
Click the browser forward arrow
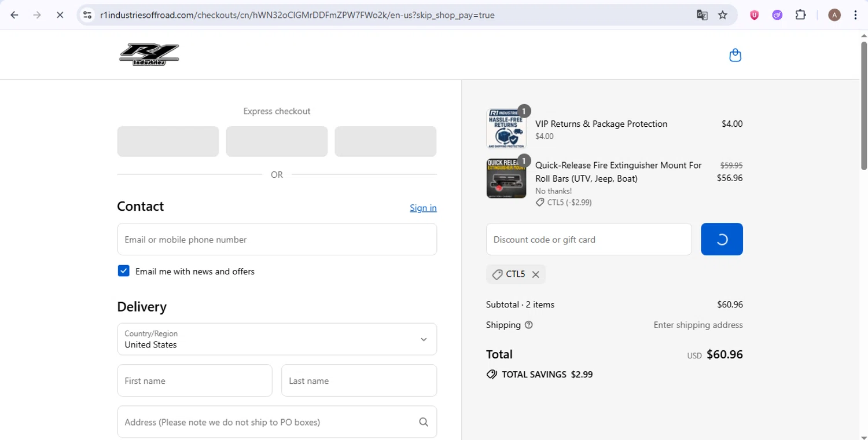(x=37, y=15)
